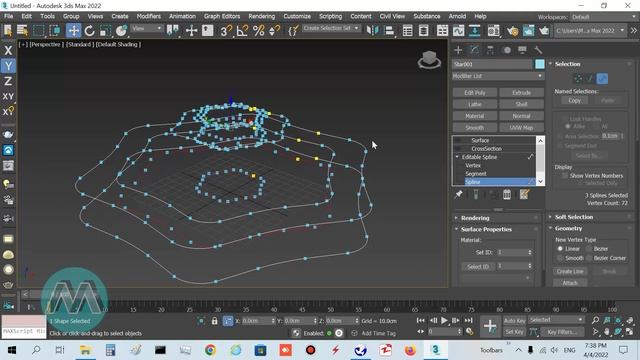Viewport: 640px width, 360px height.
Task: Open the reference coordinate View dropdown
Action: click(x=147, y=29)
